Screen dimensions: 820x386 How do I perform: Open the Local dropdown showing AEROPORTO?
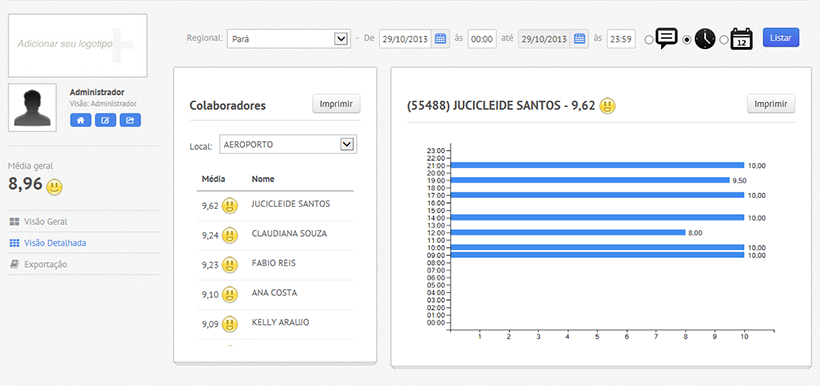pyautogui.click(x=288, y=144)
